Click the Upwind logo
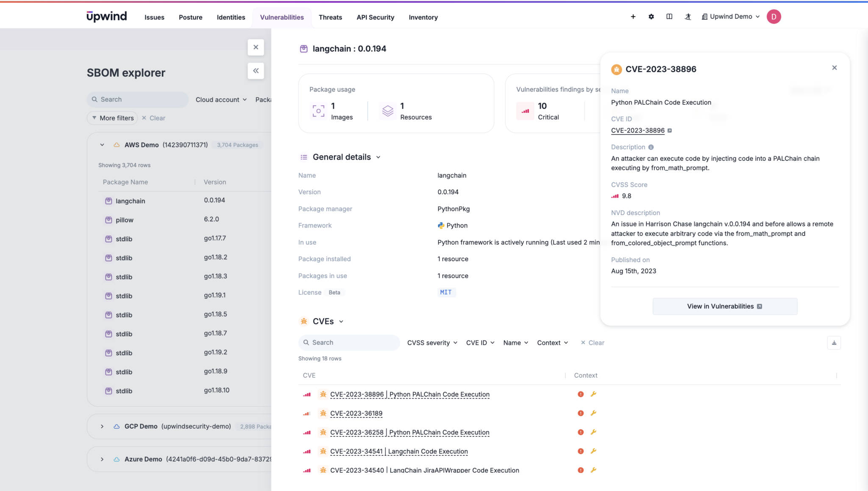Viewport: 868px width, 491px height. [x=106, y=16]
